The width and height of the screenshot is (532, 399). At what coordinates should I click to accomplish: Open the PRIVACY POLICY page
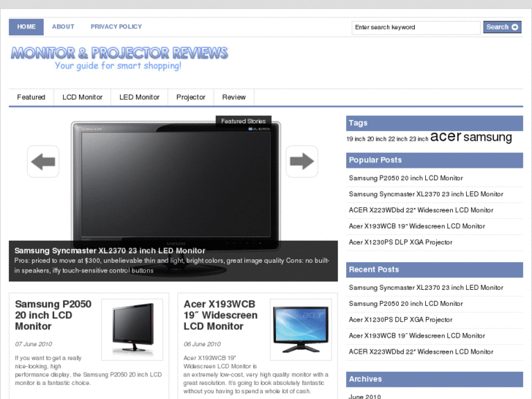click(x=116, y=27)
